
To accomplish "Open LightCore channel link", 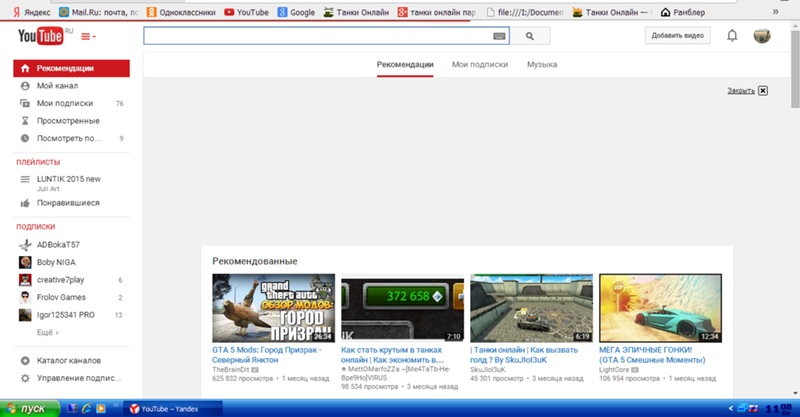I will click(x=614, y=370).
